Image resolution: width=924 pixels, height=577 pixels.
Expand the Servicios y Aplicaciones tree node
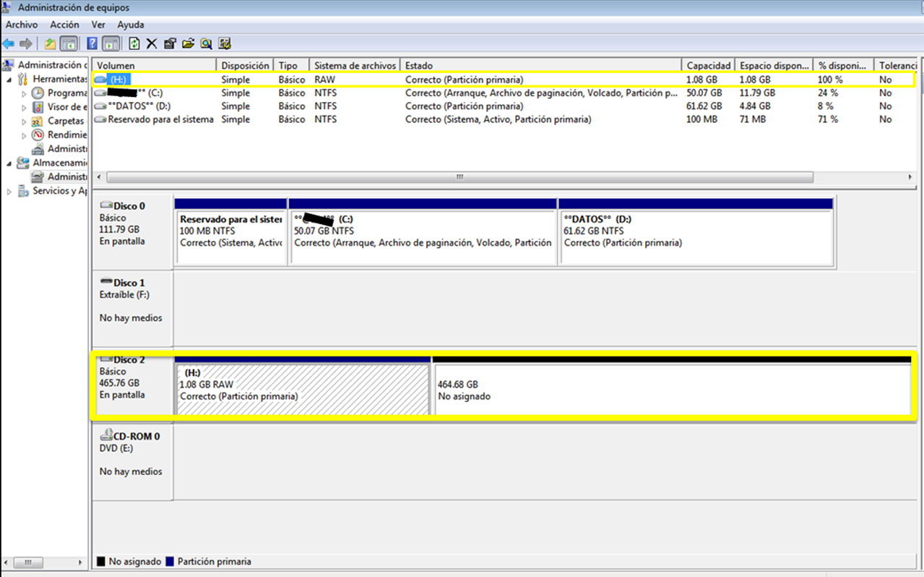[9, 192]
